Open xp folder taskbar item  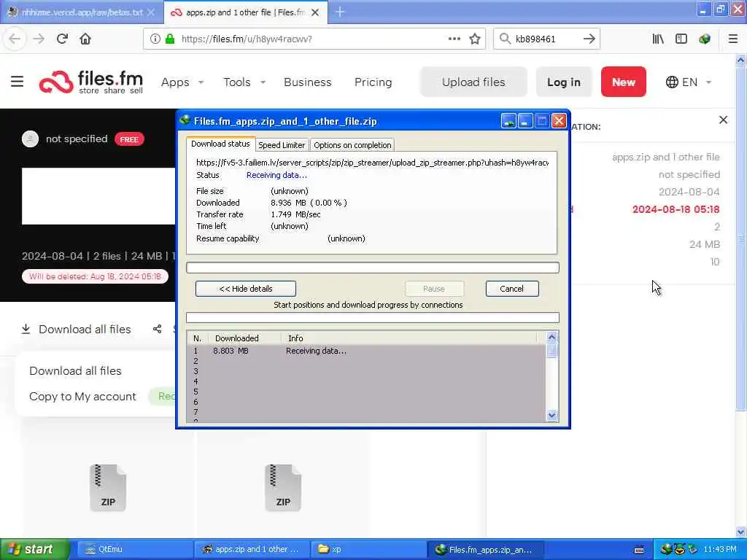coord(368,549)
